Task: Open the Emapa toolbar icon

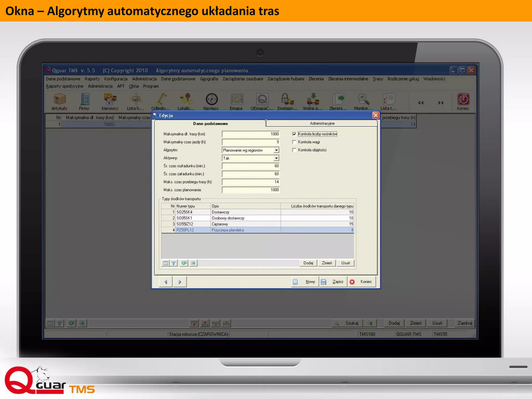Action: pos(236,102)
